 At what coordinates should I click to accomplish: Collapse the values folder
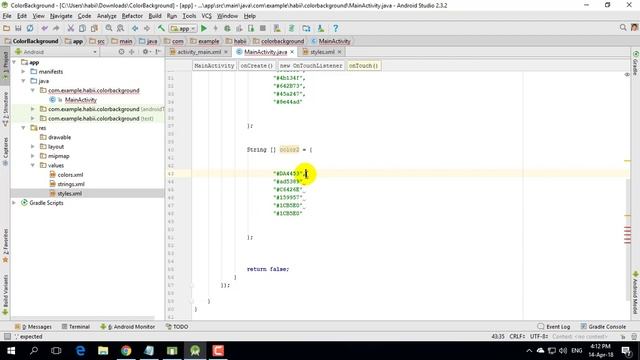click(33, 165)
